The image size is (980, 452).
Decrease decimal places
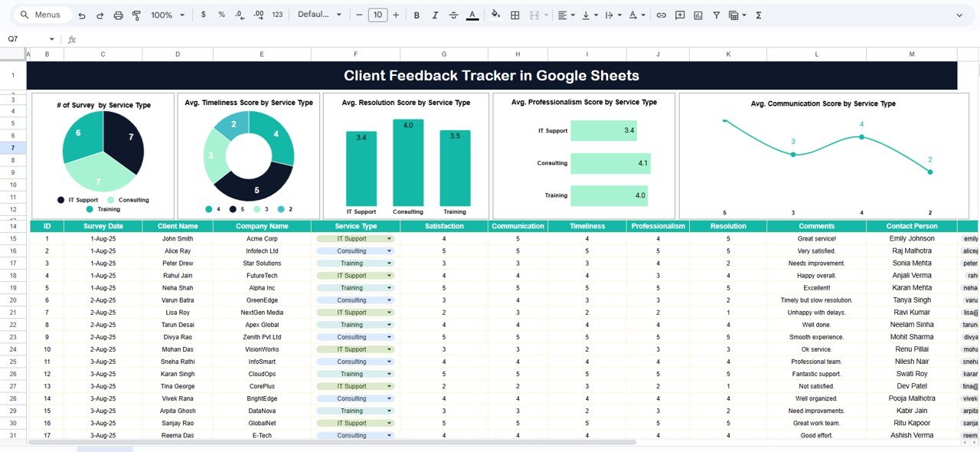(238, 15)
